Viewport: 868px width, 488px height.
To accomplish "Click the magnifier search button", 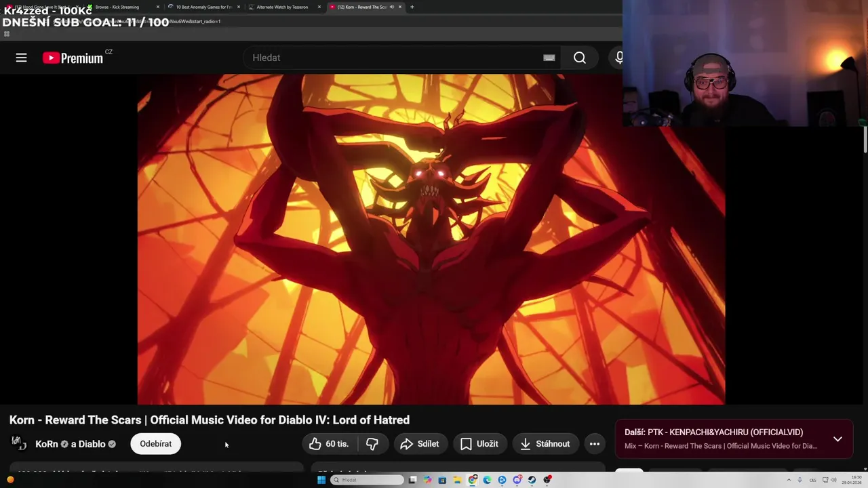I will click(x=580, y=58).
